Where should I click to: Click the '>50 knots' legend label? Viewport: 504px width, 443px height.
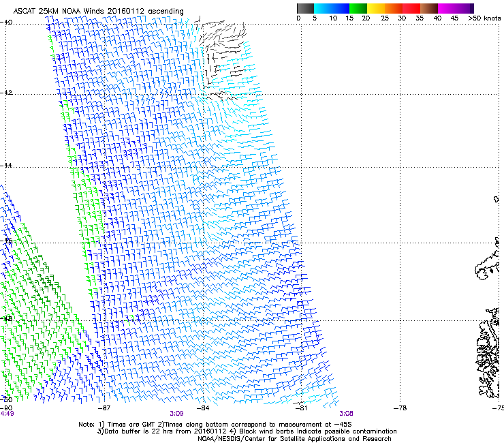click(484, 18)
